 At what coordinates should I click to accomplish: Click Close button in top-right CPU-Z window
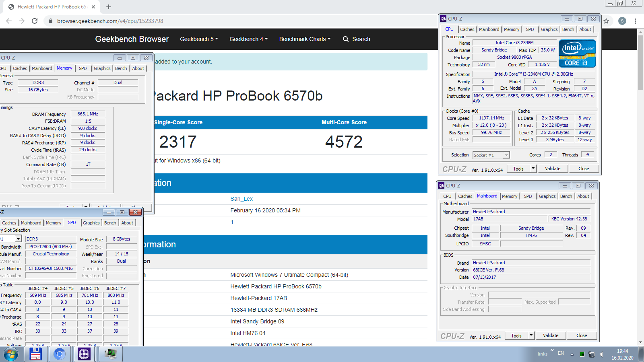click(x=584, y=169)
